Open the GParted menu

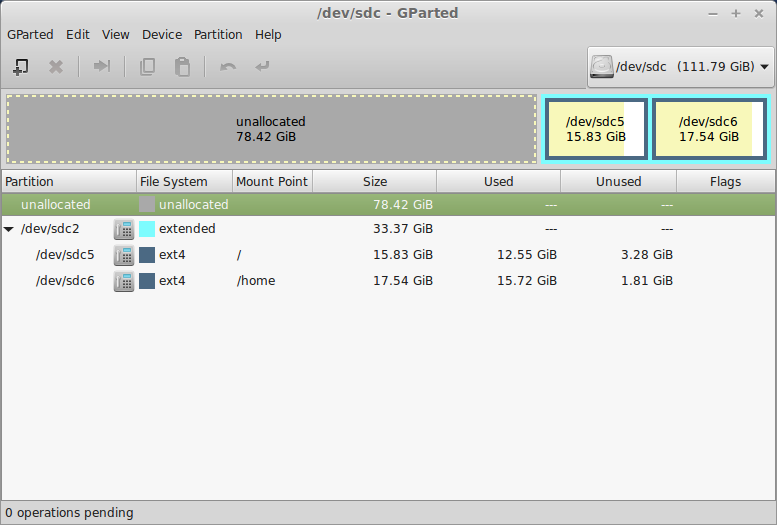pyautogui.click(x=30, y=34)
